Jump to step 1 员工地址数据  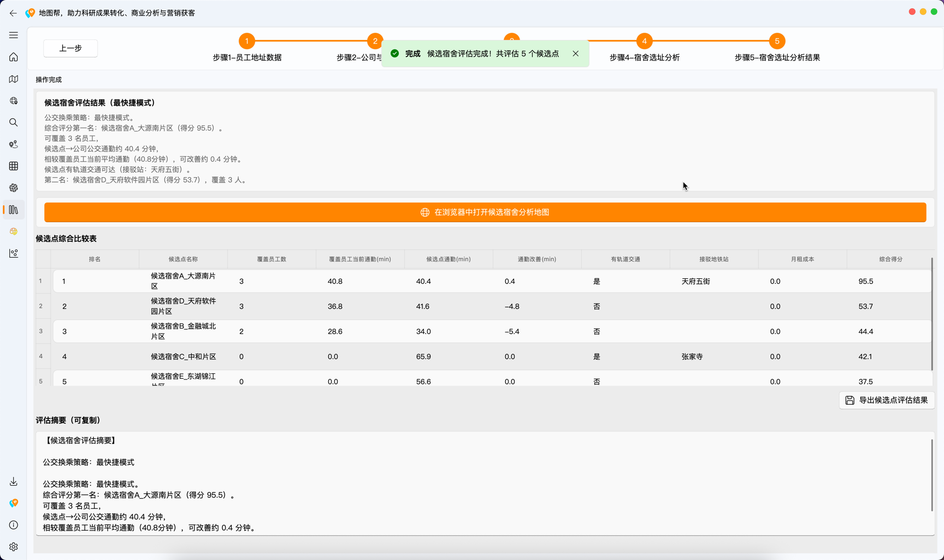247,41
